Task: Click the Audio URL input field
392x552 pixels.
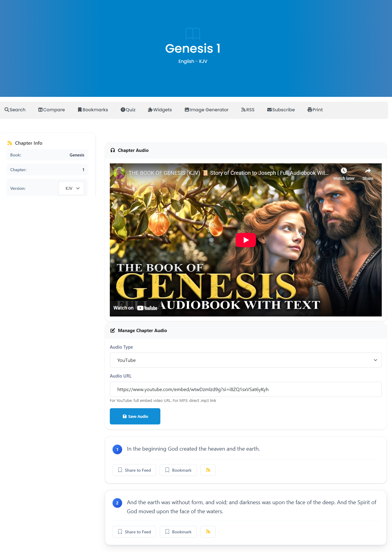Action: click(x=245, y=389)
